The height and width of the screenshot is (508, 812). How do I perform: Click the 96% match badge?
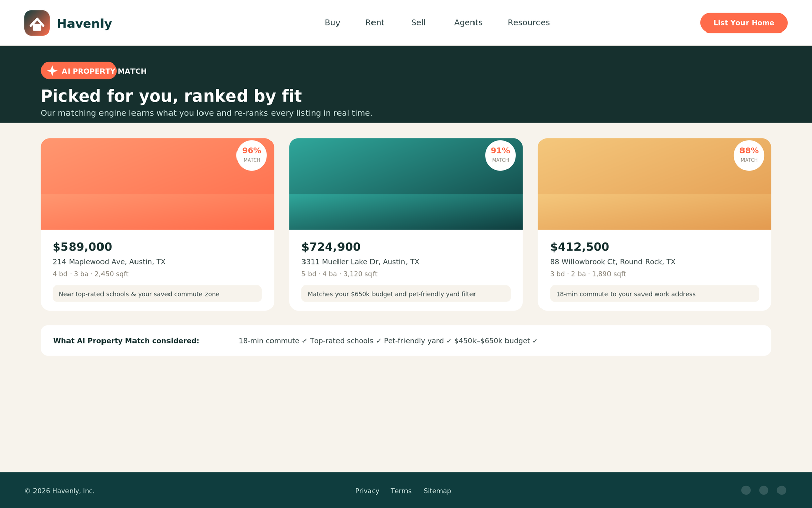(x=252, y=155)
